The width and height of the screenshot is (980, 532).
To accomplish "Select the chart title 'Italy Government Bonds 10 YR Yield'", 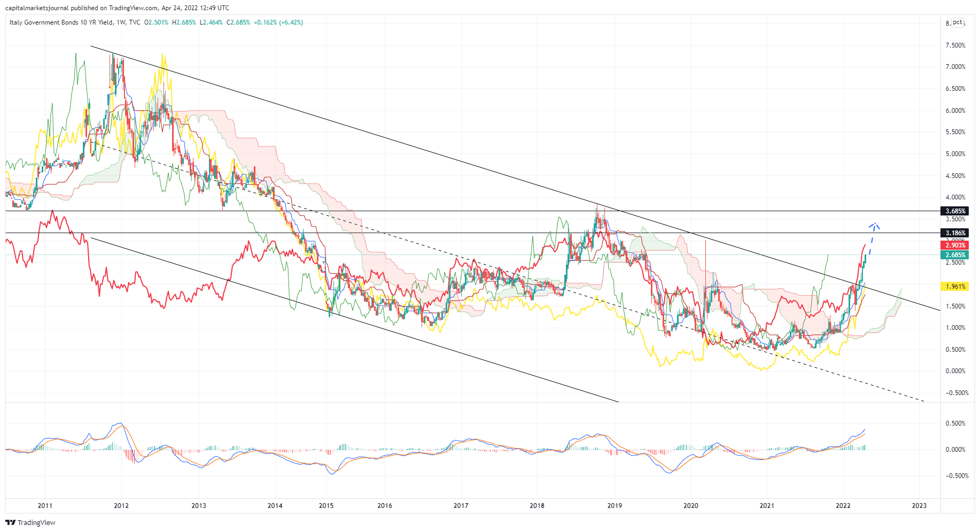I will (x=61, y=22).
